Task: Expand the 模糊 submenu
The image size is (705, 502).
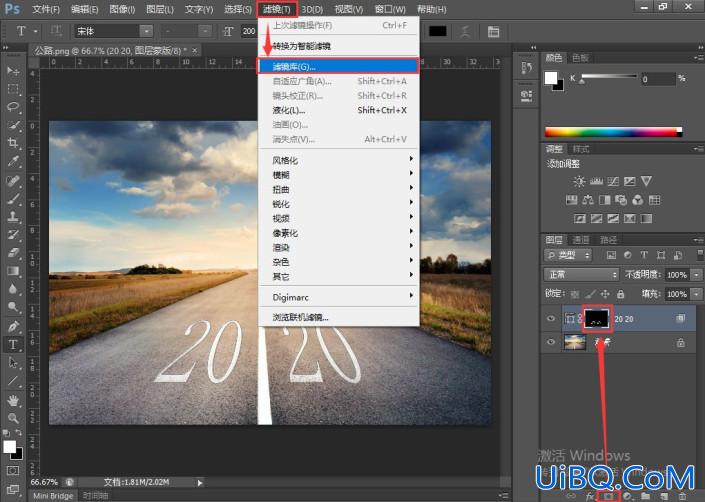Action: pyautogui.click(x=339, y=175)
